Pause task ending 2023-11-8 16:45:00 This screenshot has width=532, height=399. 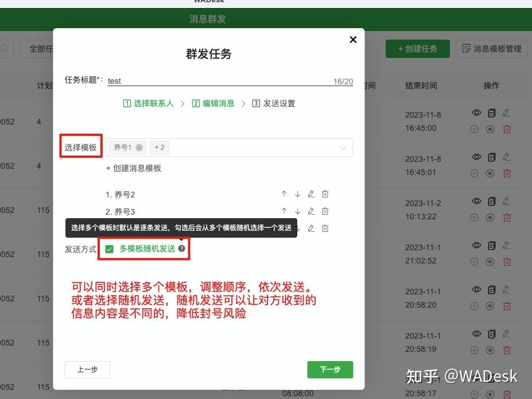point(474,129)
